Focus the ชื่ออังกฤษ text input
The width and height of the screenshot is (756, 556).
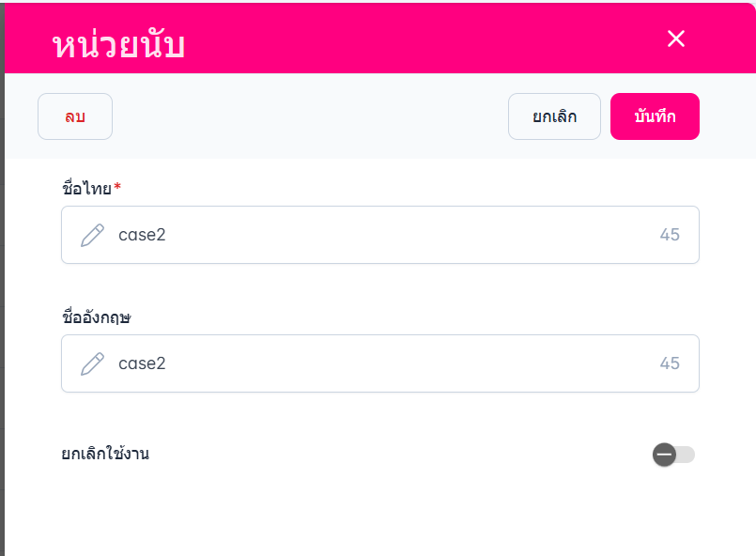pyautogui.click(x=376, y=363)
